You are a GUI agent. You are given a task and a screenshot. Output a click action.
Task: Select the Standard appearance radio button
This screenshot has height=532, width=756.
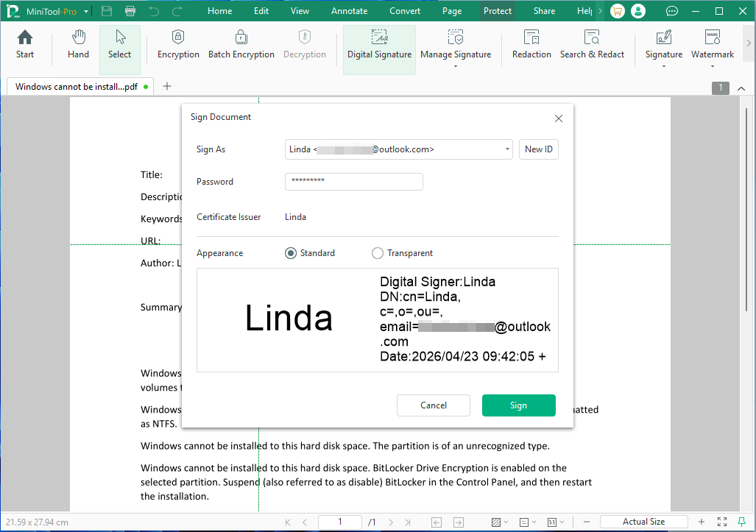290,252
